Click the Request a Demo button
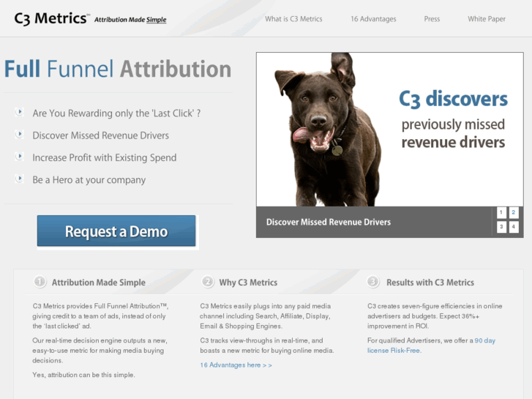 click(116, 231)
